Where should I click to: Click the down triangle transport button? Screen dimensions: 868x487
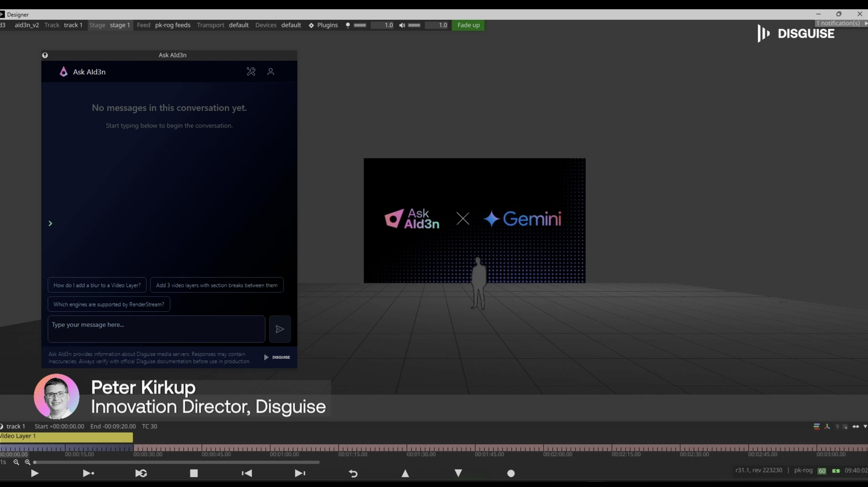point(458,473)
